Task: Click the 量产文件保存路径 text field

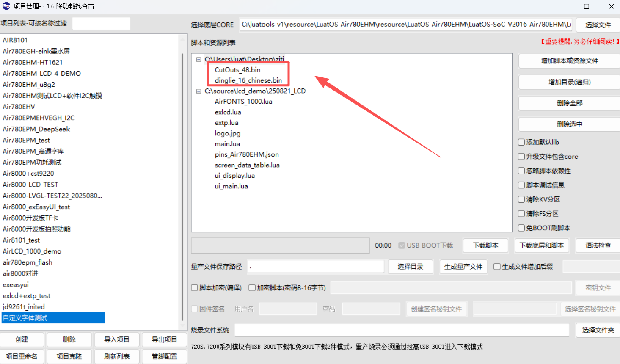Action: click(316, 267)
